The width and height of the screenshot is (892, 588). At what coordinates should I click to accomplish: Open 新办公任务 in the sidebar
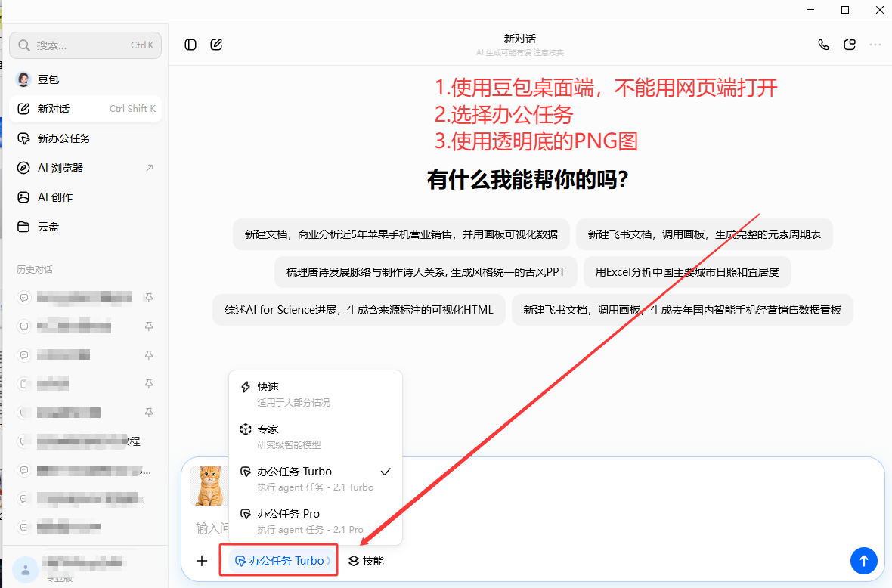point(85,138)
